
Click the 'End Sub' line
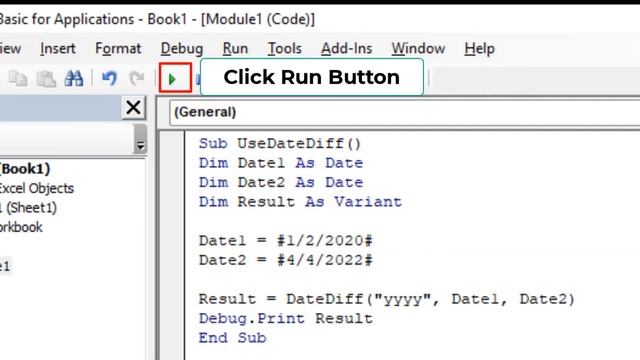click(x=232, y=338)
